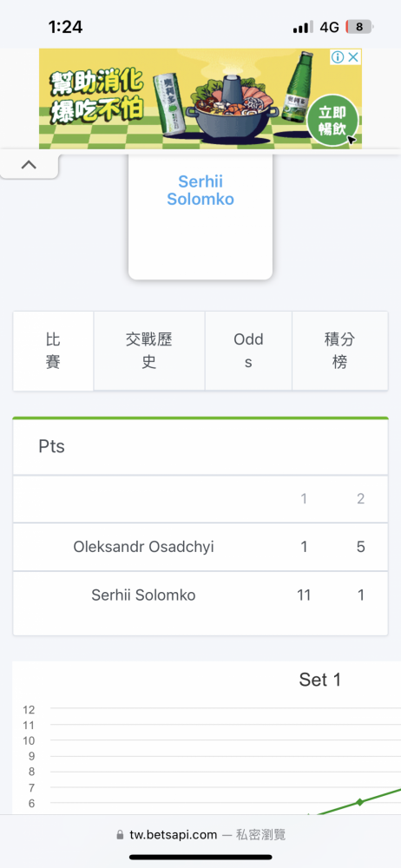
Task: Click the green data point on Set 1 chart
Action: (360, 801)
